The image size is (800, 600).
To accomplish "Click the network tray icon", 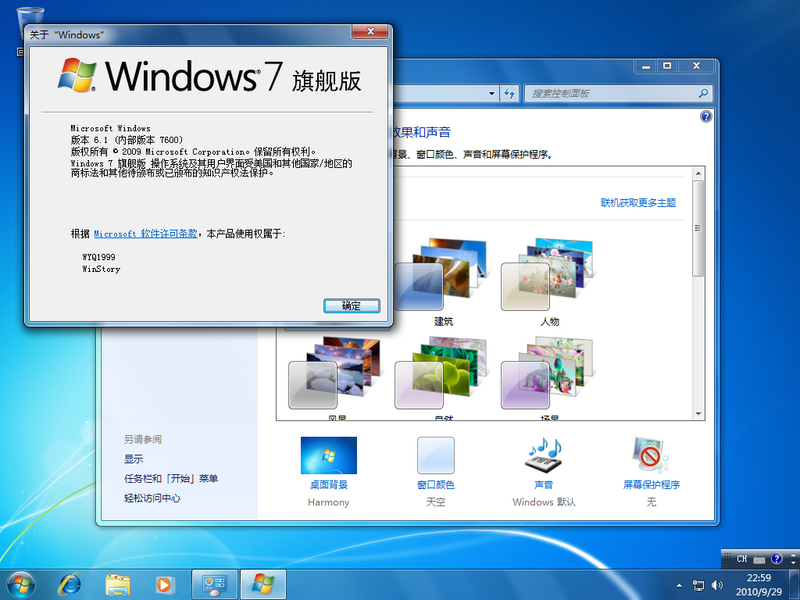I will (697, 585).
